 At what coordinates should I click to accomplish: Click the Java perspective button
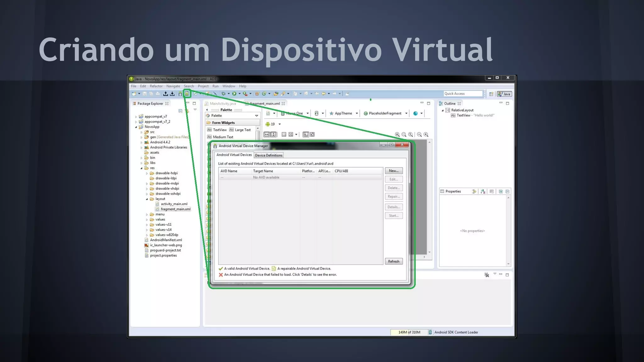pos(504,94)
